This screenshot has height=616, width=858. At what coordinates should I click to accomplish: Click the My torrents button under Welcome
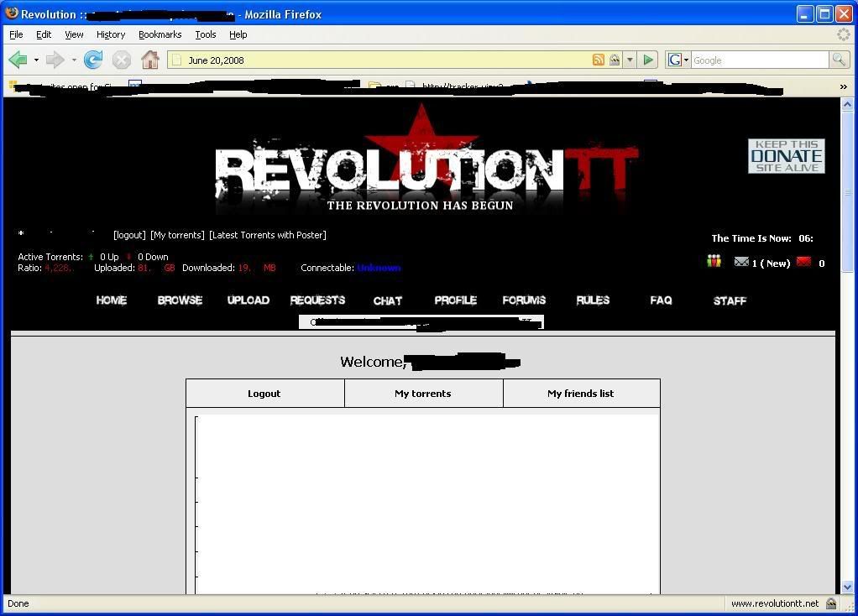click(423, 394)
